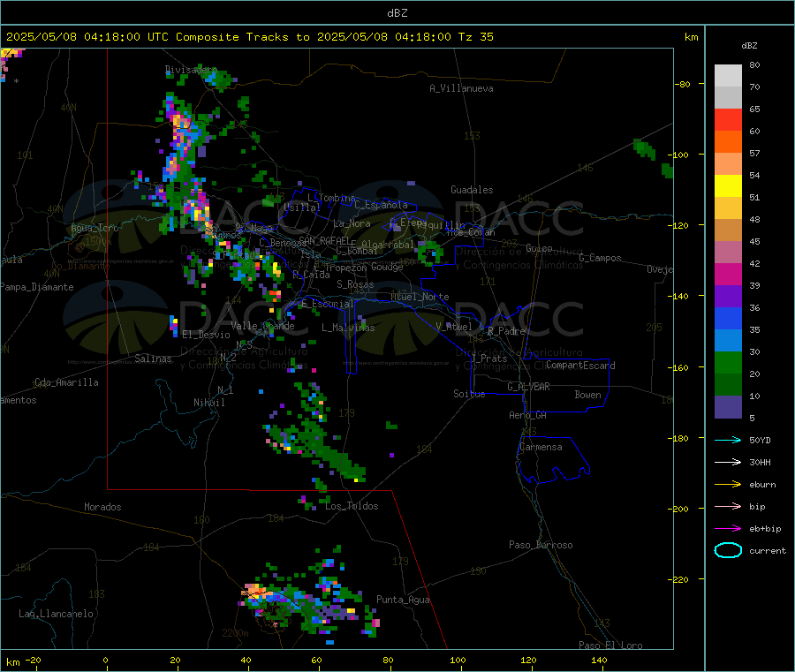
Task: Click the CompantEscard location label
Action: coord(580,365)
